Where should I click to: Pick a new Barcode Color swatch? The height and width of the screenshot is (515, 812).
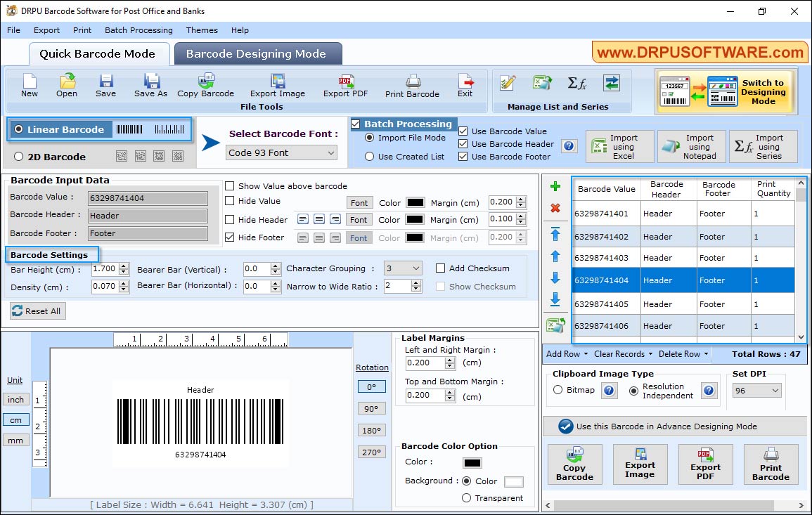coord(472,463)
